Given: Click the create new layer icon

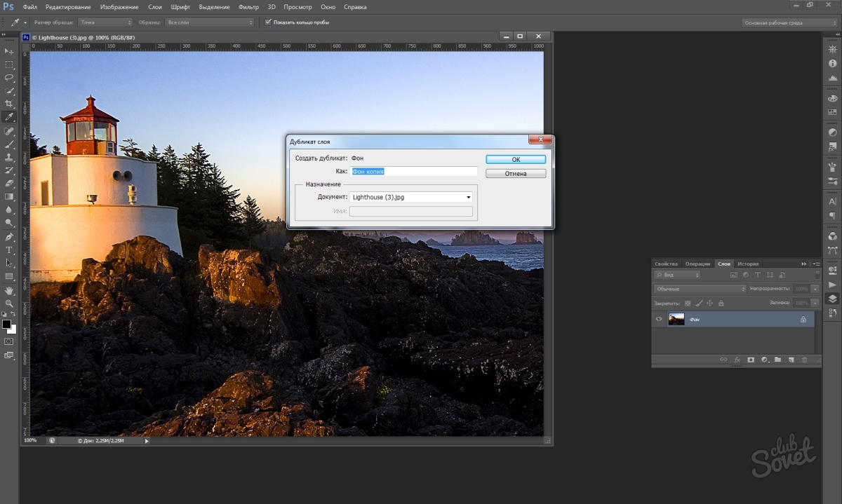Looking at the screenshot, I should 791,360.
